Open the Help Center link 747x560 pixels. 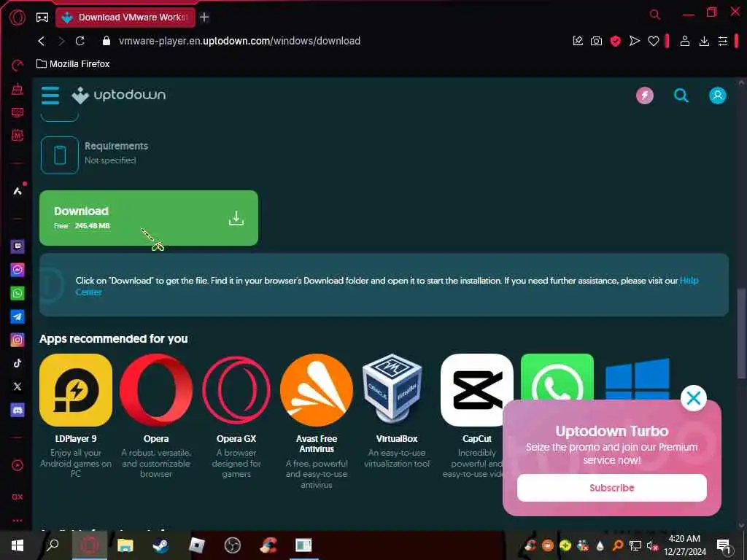click(689, 281)
